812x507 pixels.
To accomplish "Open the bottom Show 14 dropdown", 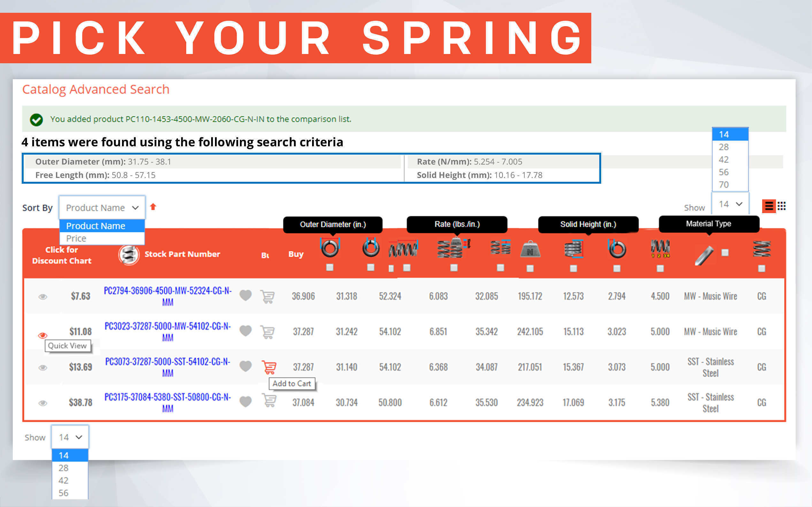I will coord(70,437).
